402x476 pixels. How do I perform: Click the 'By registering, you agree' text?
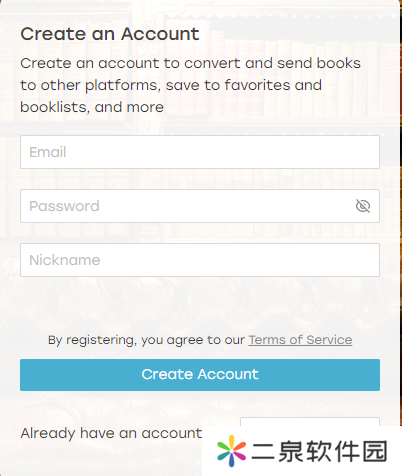click(x=146, y=340)
